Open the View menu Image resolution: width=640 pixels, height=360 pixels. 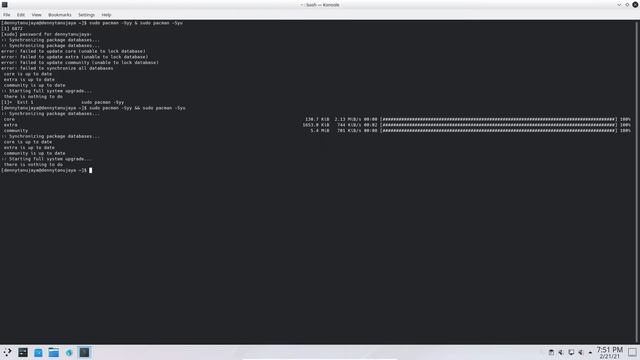[x=36, y=15]
